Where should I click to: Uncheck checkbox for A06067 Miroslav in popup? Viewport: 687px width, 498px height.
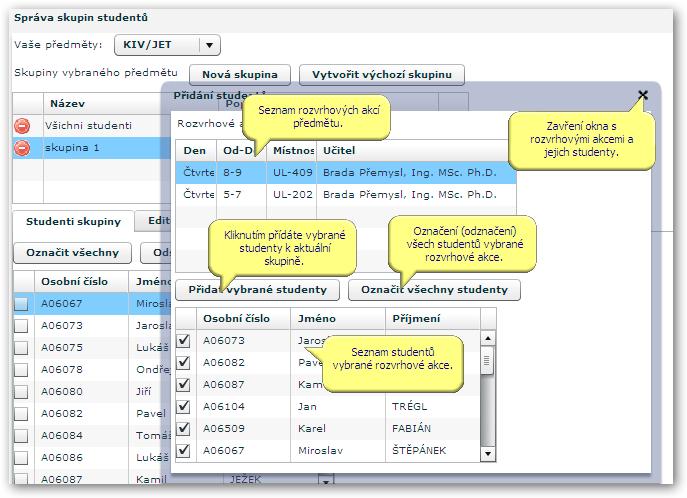pos(183,450)
